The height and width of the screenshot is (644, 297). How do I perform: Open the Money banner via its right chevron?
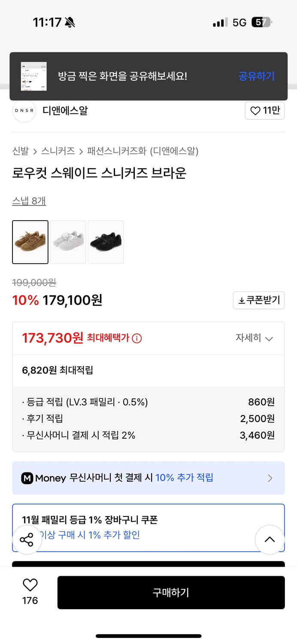[270, 478]
